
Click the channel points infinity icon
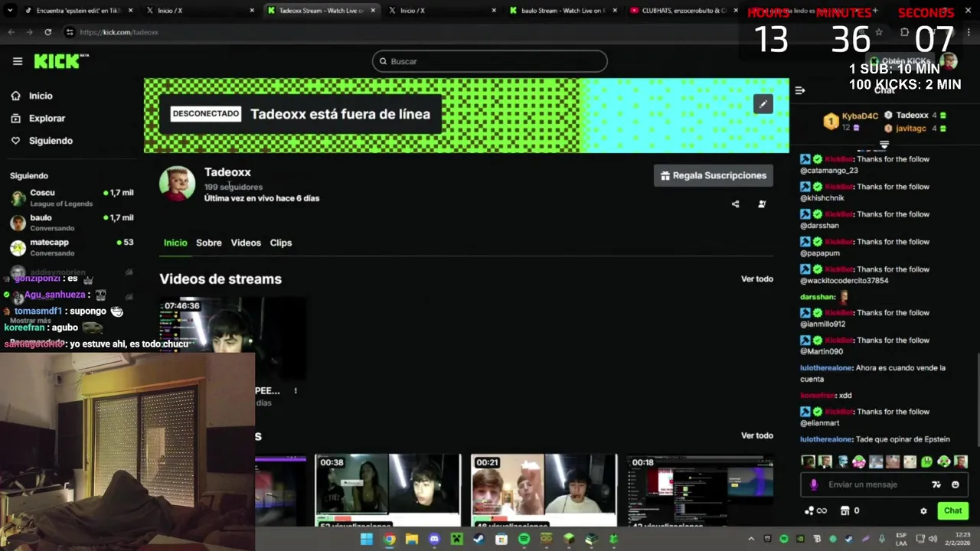(x=816, y=510)
